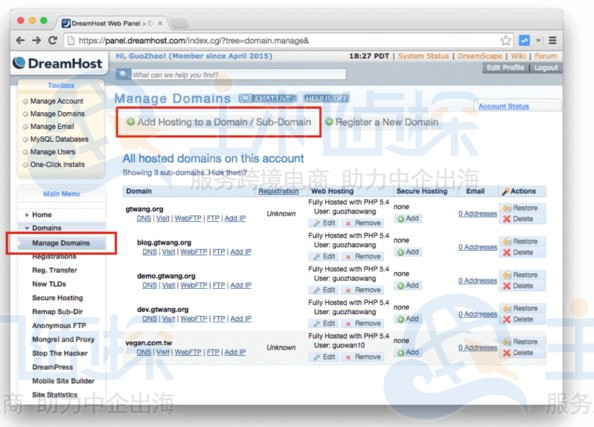Open DreamPress menu item
The image size is (594, 427).
tap(53, 367)
